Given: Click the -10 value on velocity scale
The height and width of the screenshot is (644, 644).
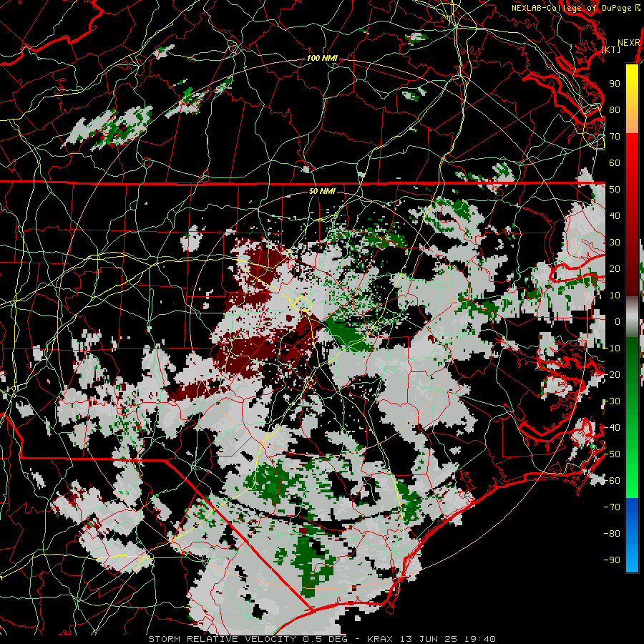Looking at the screenshot, I should 612,348.
